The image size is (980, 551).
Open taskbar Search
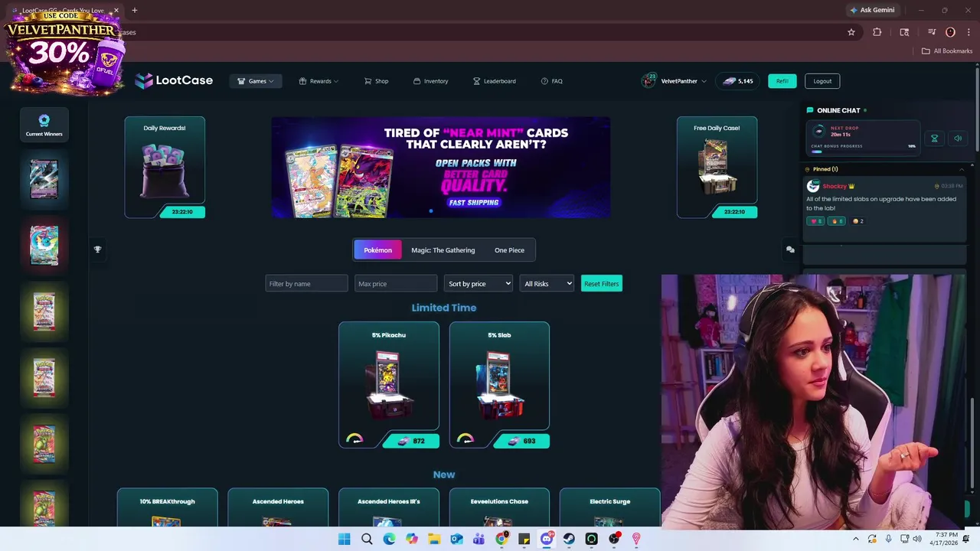(367, 539)
